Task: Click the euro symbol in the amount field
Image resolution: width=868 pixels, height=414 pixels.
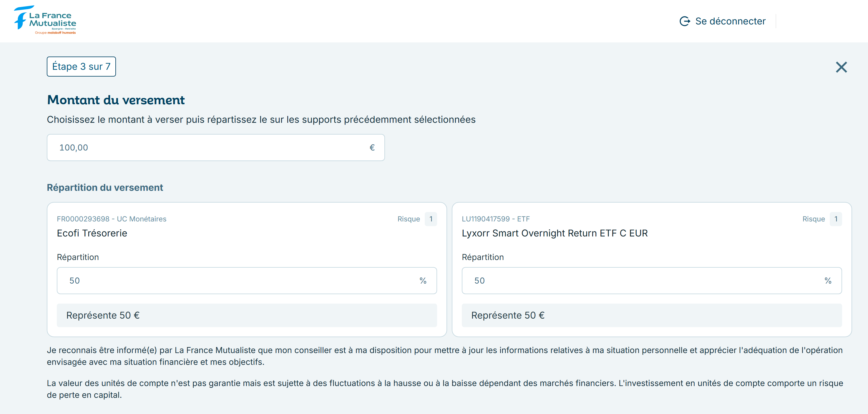Action: pyautogui.click(x=372, y=147)
